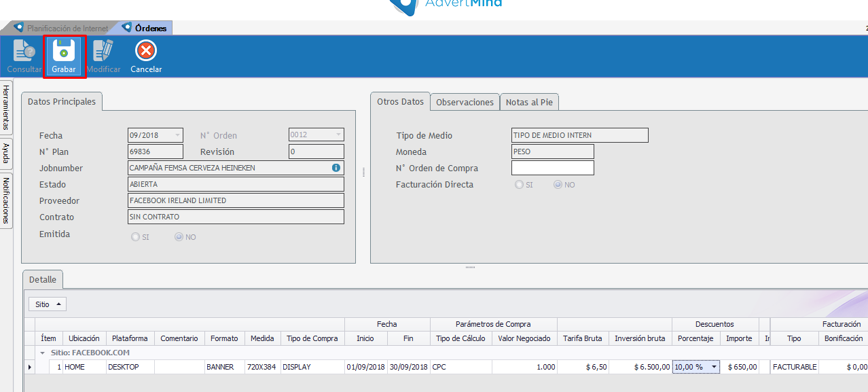Click the Jobnumber blue info icon
Image resolution: width=868 pixels, height=392 pixels.
(x=336, y=168)
